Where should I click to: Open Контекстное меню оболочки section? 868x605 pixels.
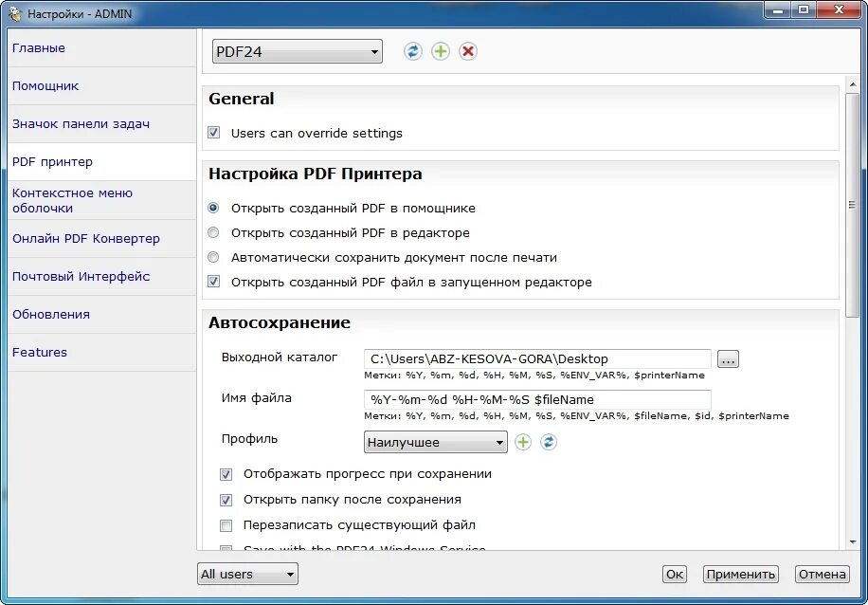101,200
